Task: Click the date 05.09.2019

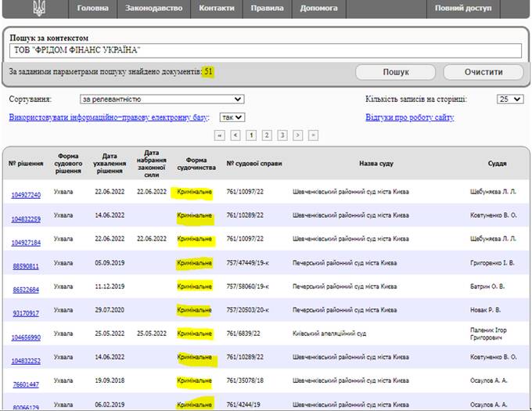Action: click(110, 263)
